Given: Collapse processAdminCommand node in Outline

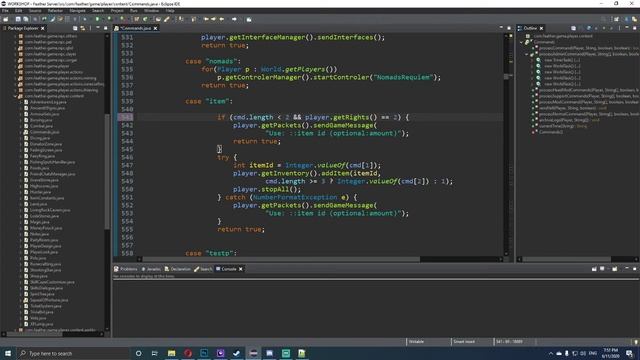Looking at the screenshot, I should [x=527, y=54].
